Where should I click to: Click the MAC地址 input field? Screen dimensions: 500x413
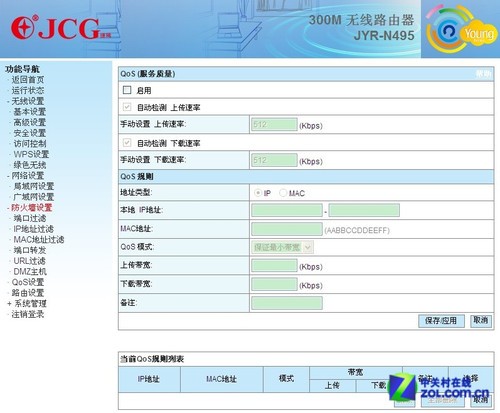(x=287, y=229)
